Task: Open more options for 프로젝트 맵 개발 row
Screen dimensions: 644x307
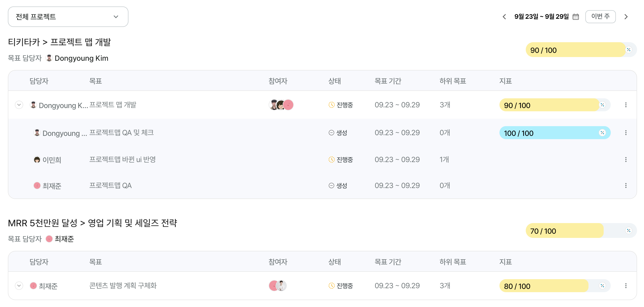Action: pos(625,105)
